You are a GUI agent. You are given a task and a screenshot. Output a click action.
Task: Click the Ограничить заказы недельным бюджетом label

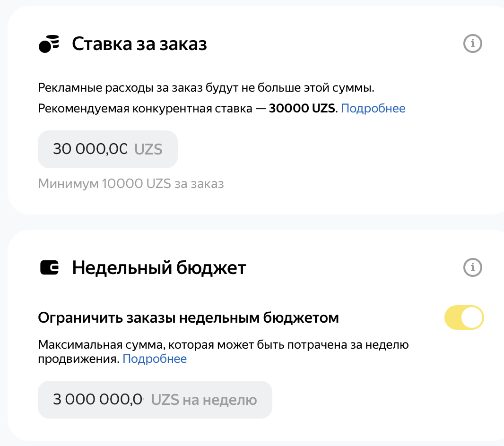coord(188,317)
